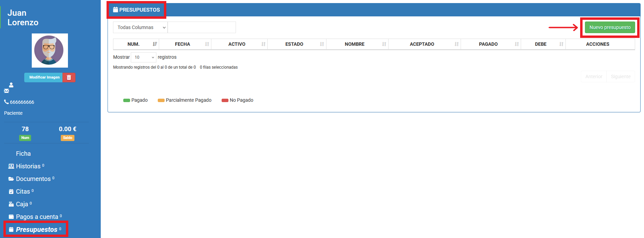
Task: Click the orange Saldo badge
Action: [68, 138]
